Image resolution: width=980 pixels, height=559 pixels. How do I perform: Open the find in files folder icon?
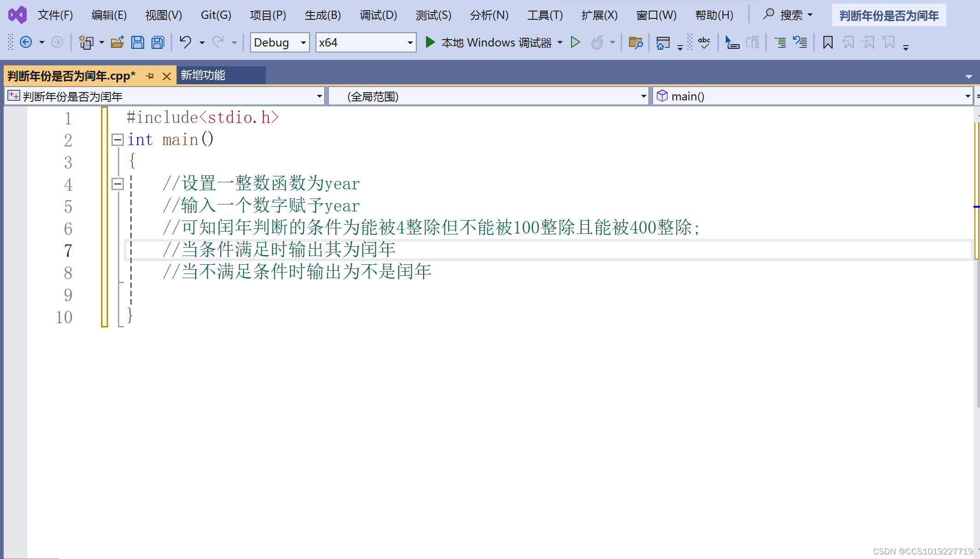(636, 42)
